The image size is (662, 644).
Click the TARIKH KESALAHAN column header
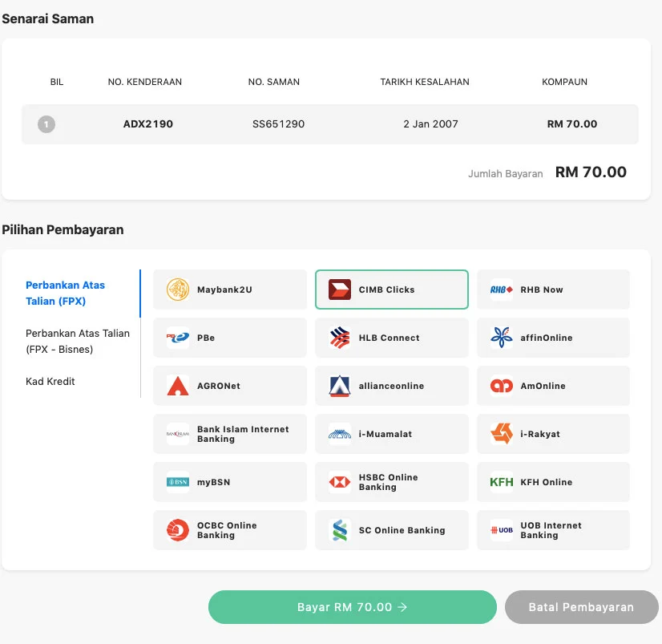tap(425, 82)
